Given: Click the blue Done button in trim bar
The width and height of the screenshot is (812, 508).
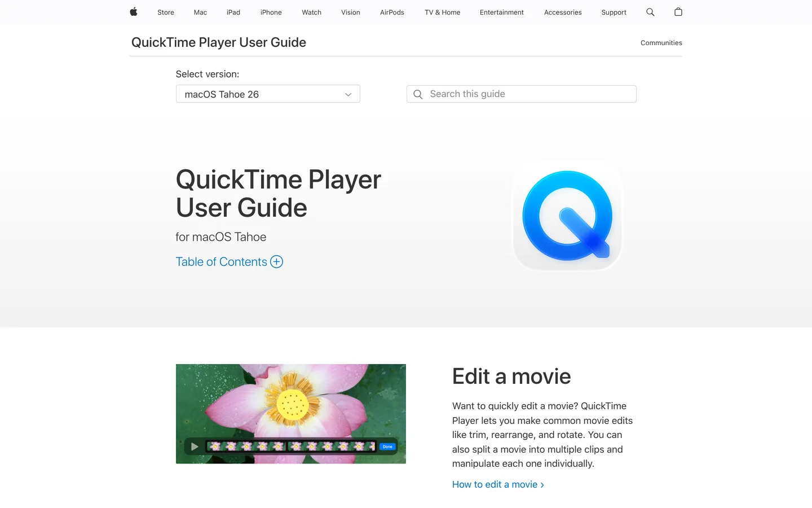Looking at the screenshot, I should [x=387, y=446].
